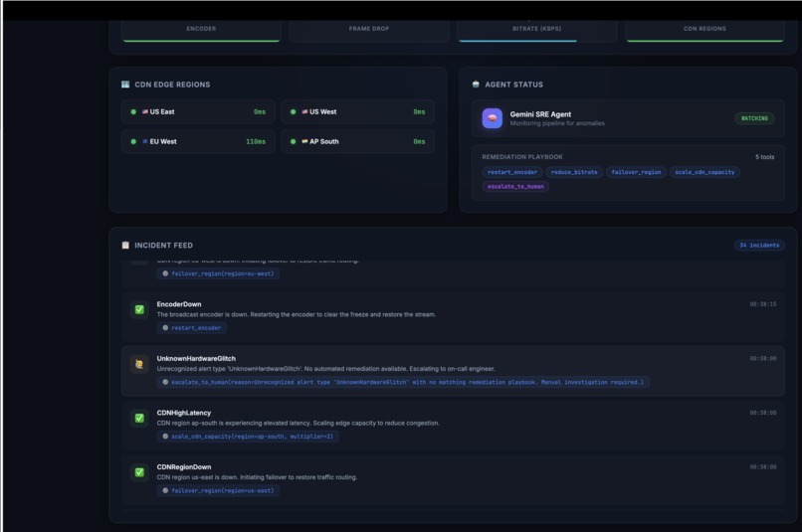The height and width of the screenshot is (532, 802).
Task: Click the EncoderDown incident title
Action: (x=179, y=304)
